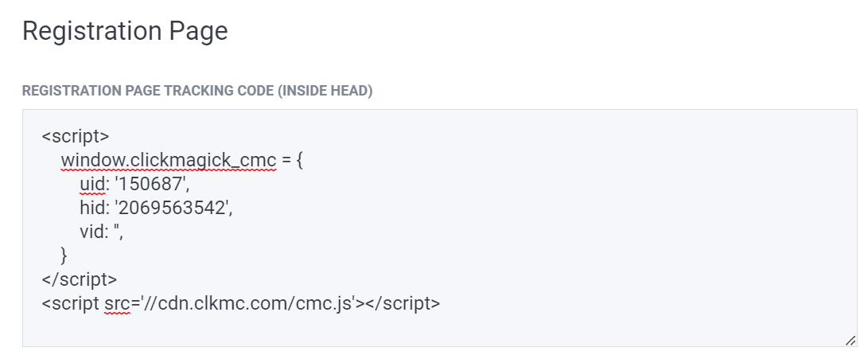Click the standalone </script> closing tag line
This screenshot has width=868, height=359.
coord(79,279)
